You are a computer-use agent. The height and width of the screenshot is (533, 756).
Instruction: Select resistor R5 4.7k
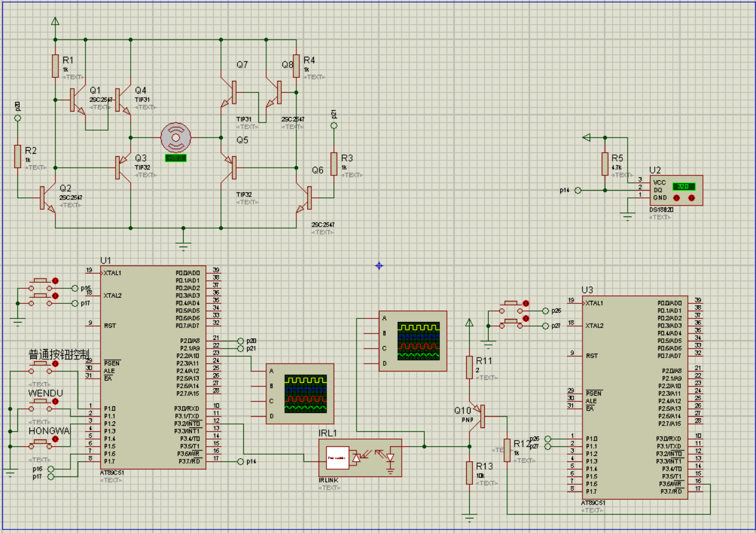pyautogui.click(x=605, y=163)
